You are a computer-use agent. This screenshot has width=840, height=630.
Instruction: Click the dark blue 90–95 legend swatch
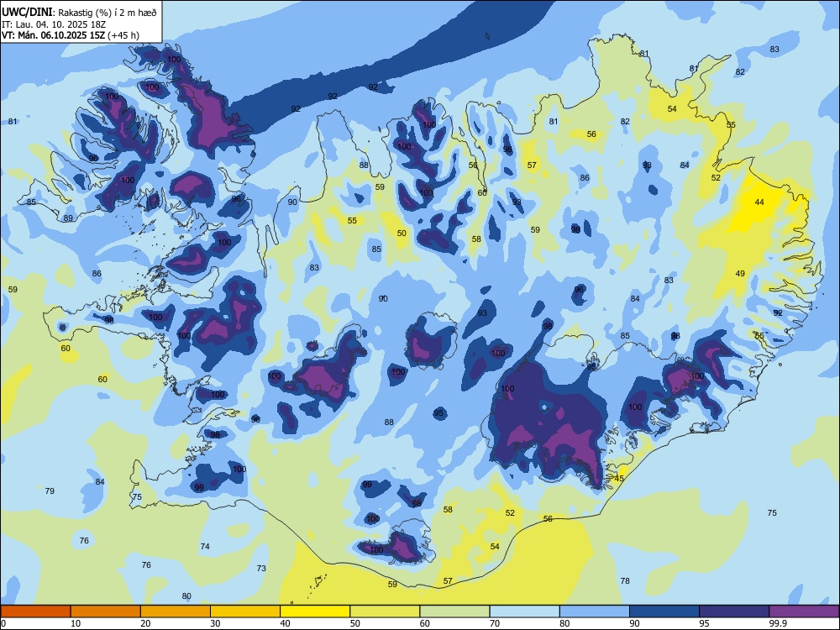pos(664,612)
